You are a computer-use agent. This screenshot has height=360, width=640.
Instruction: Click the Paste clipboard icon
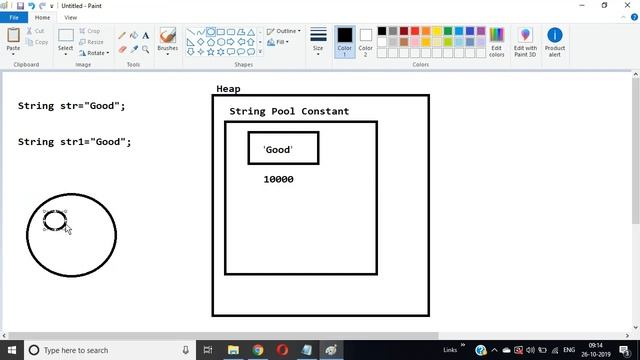(13, 35)
